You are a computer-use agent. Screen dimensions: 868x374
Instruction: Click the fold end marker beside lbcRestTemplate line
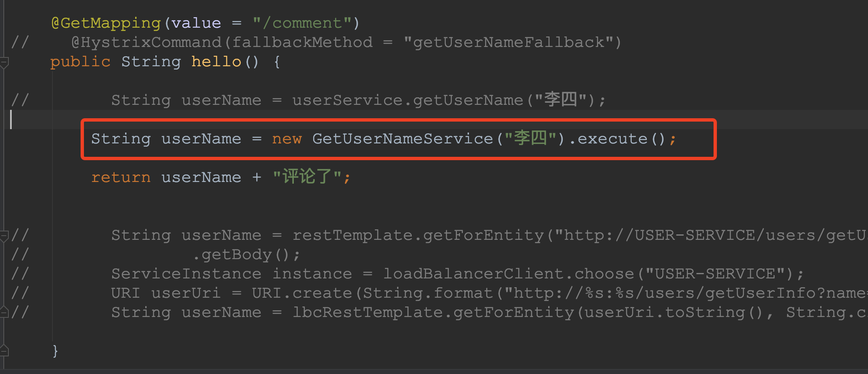4,312
